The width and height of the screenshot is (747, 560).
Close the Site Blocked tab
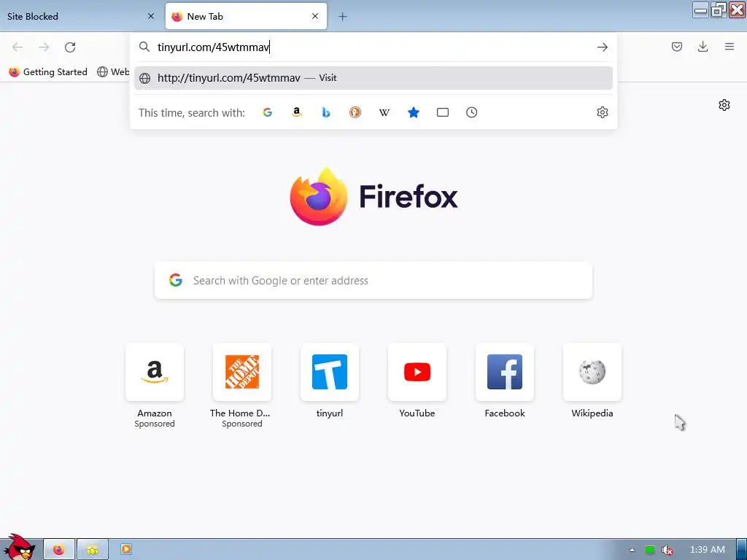(x=151, y=16)
